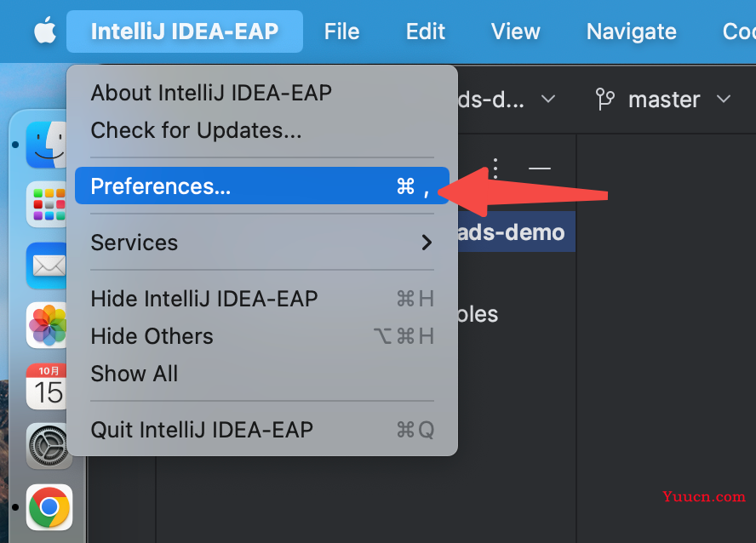Open the Calendar app showing 15
This screenshot has height=543, width=756.
pyautogui.click(x=47, y=386)
